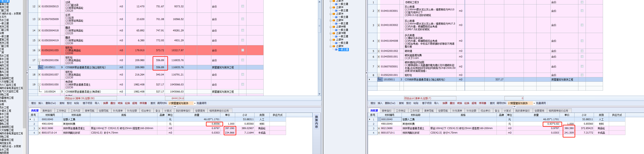The height and width of the screenshot is (154, 644).
Task: Open the 换算内容 vertical side tab
Action: pos(316,122)
